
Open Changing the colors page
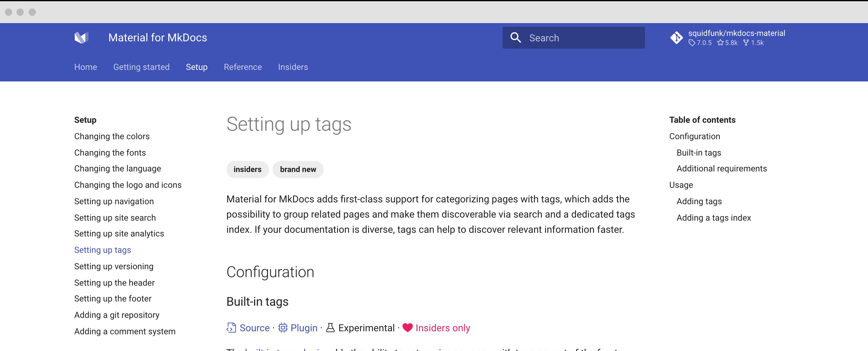tap(112, 136)
